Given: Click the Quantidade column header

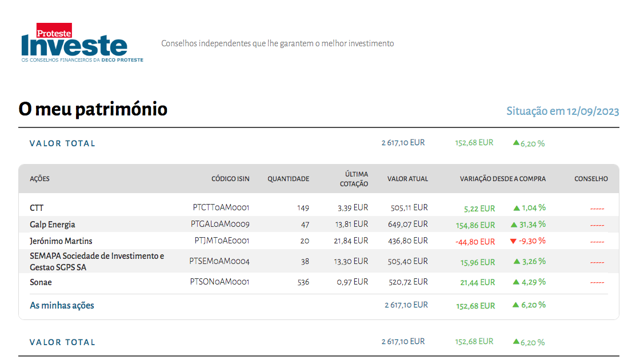Looking at the screenshot, I should pos(288,179).
